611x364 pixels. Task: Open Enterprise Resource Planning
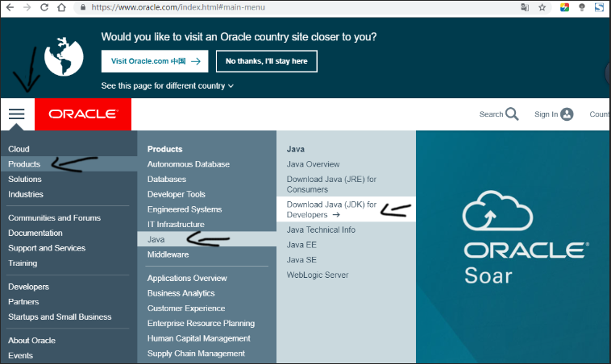201,323
